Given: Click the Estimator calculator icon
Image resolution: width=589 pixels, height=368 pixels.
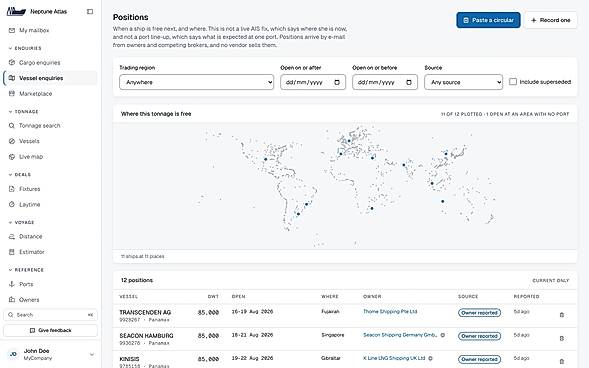Looking at the screenshot, I should [x=12, y=252].
